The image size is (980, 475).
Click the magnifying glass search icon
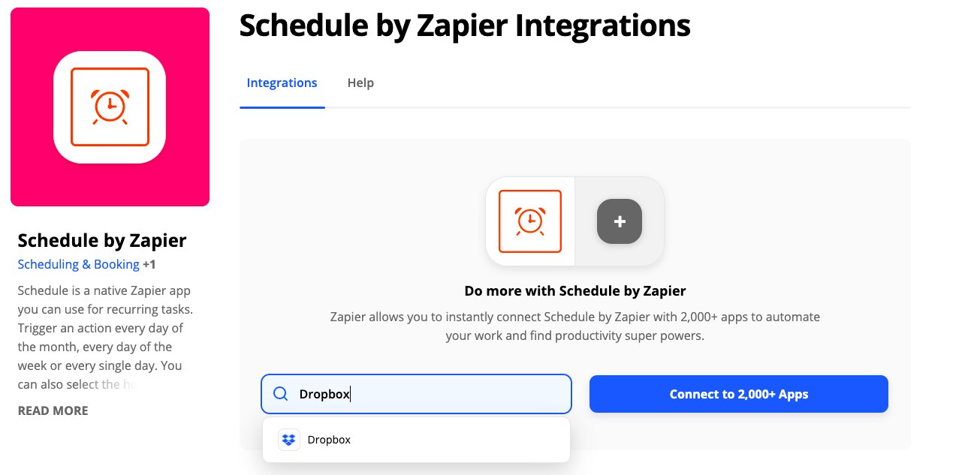280,393
